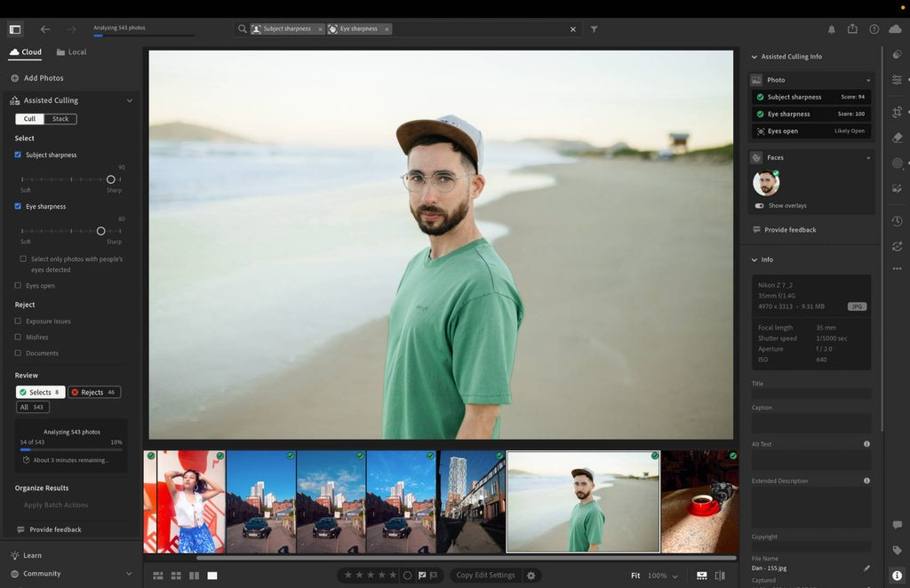
Task: Open the Learn section
Action: pos(26,555)
